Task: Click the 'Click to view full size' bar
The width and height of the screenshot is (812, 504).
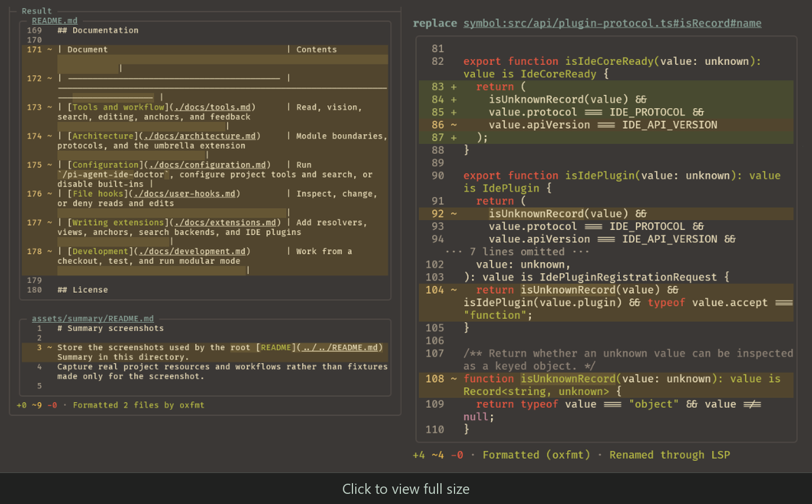Action: coord(406,489)
